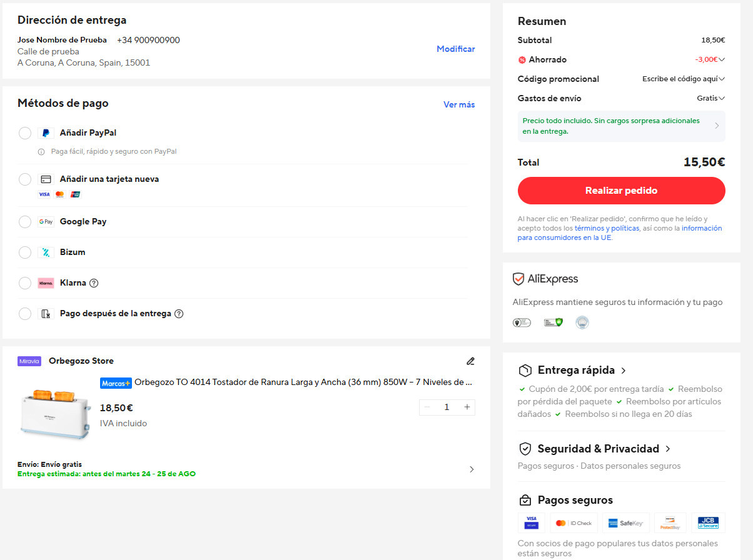Click the AliExpress shield logo
Screen dimensions: 753x560
point(518,279)
